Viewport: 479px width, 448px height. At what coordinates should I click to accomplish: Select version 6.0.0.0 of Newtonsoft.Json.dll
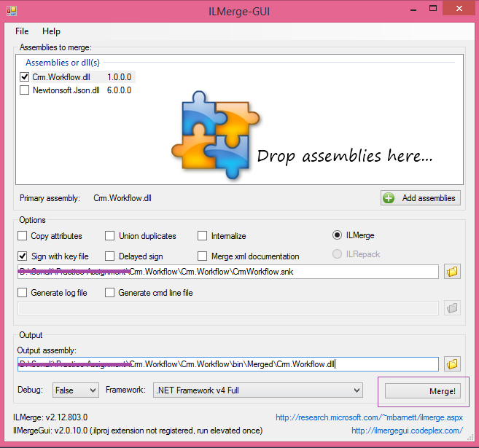119,90
